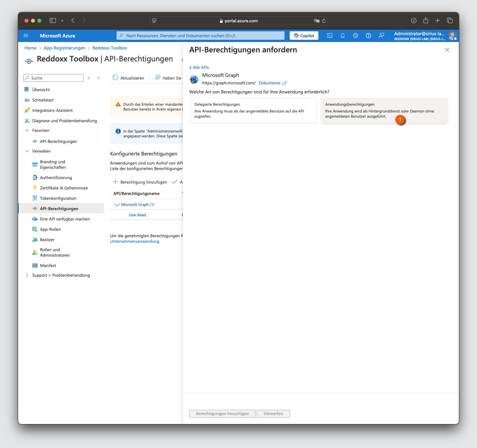The image size is (477, 448).
Task: Close the API-Berechtigungen anfordern panel
Action: [447, 50]
